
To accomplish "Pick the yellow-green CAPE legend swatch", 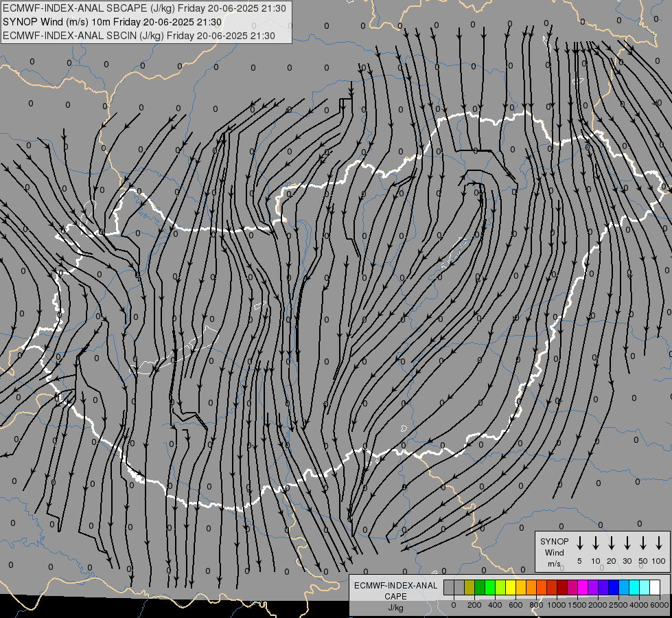I will pyautogui.click(x=500, y=587).
